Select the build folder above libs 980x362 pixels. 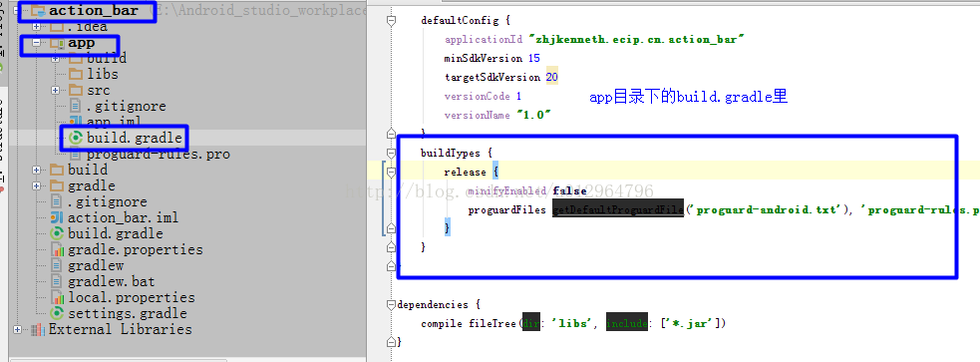pos(107,58)
